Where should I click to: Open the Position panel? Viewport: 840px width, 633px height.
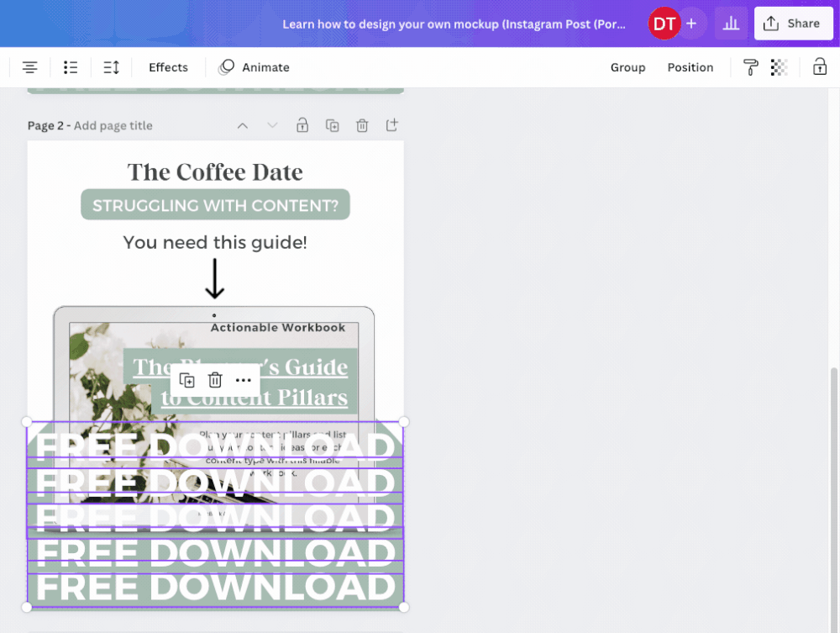[690, 67]
